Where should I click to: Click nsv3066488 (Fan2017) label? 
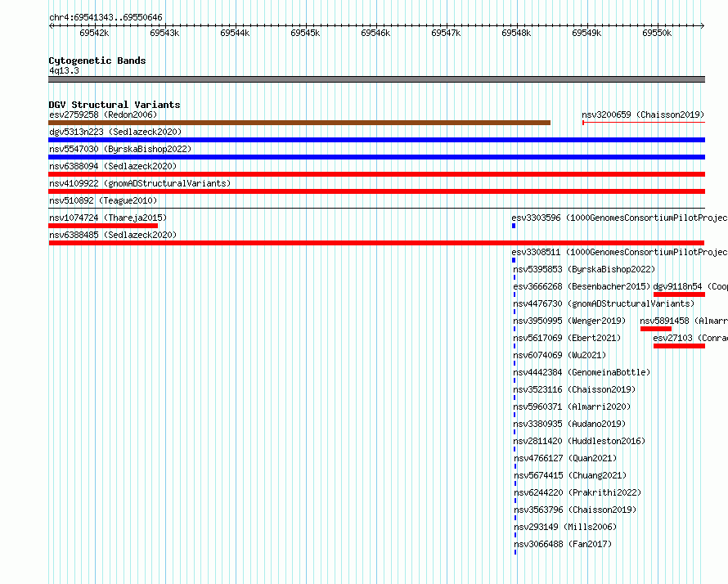(563, 544)
